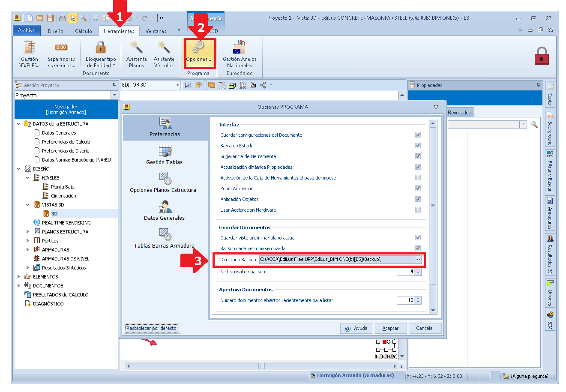Click Restablecer por defecto button

click(x=152, y=328)
